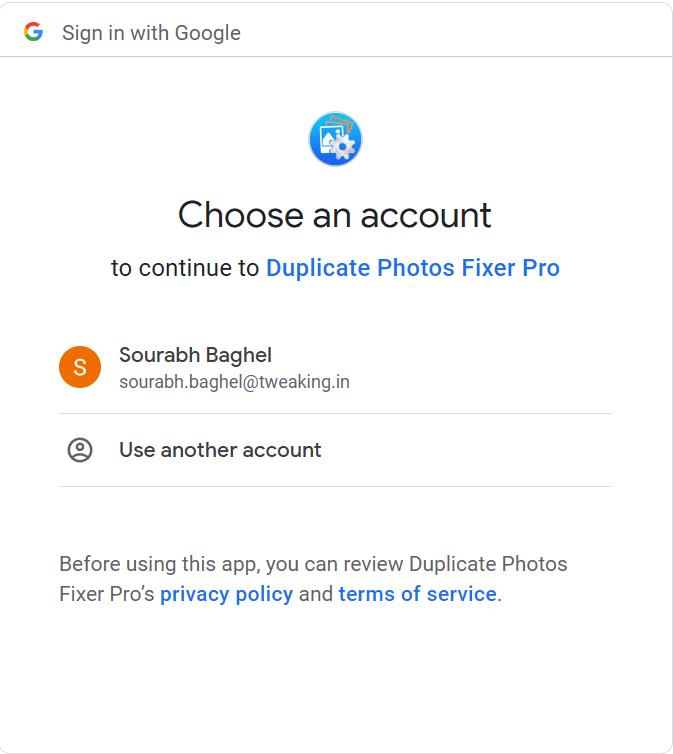Viewport: 673px width, 754px height.
Task: Click the period after terms of service
Action: pos(500,596)
